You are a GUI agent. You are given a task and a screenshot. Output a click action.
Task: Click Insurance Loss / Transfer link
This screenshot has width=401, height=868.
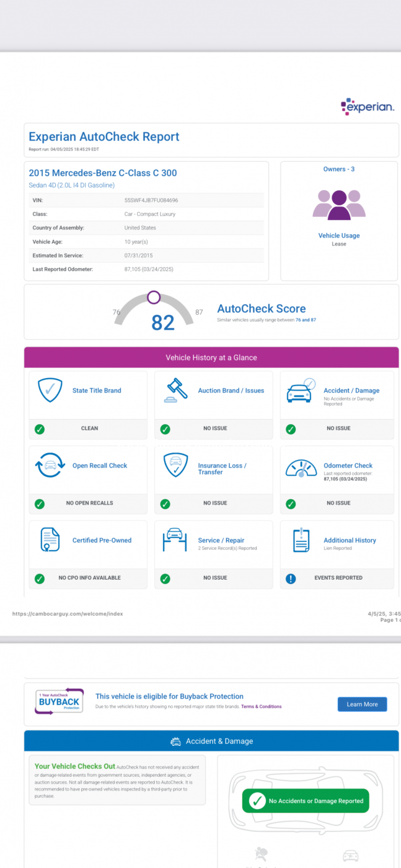coord(223,469)
